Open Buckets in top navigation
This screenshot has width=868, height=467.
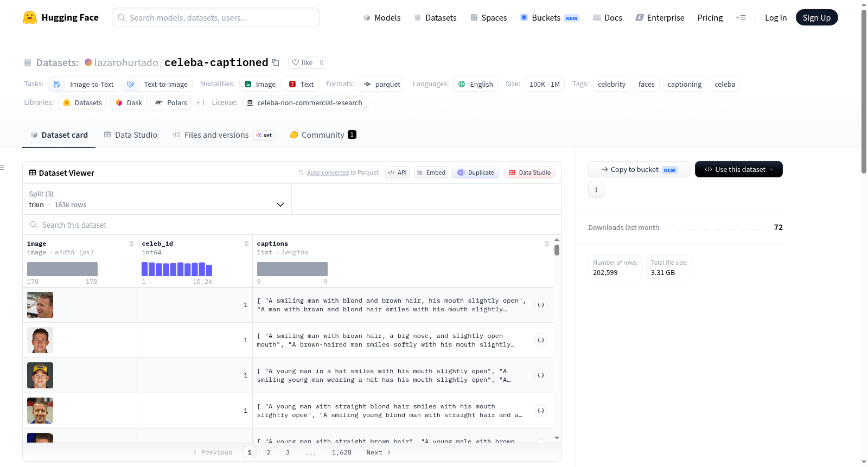(550, 17)
